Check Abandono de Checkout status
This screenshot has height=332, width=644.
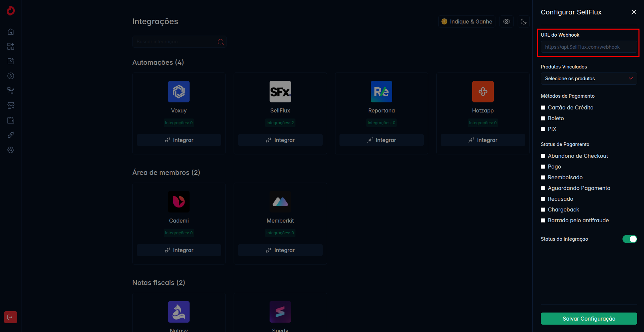(543, 156)
